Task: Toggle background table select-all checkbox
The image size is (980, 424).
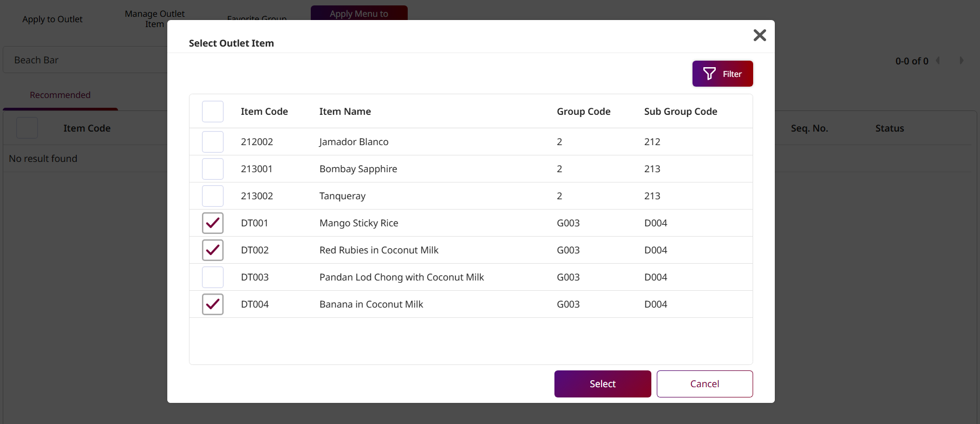Action: (27, 128)
